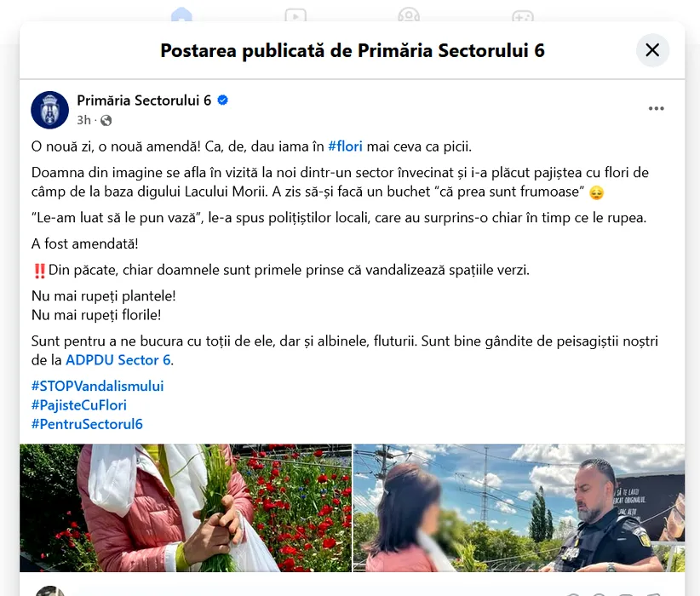The image size is (700, 596).
Task: Open the #PentruSectorul6 hashtag
Action: [x=87, y=424]
